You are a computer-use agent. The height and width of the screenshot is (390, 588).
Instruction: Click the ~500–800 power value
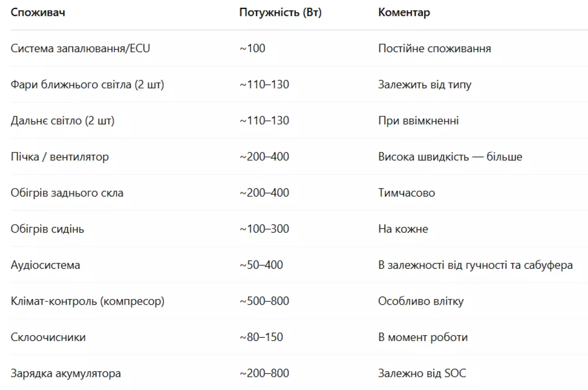264,301
